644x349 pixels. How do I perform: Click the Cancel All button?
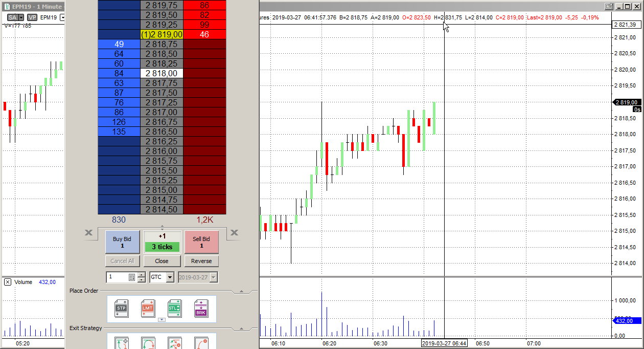122,261
